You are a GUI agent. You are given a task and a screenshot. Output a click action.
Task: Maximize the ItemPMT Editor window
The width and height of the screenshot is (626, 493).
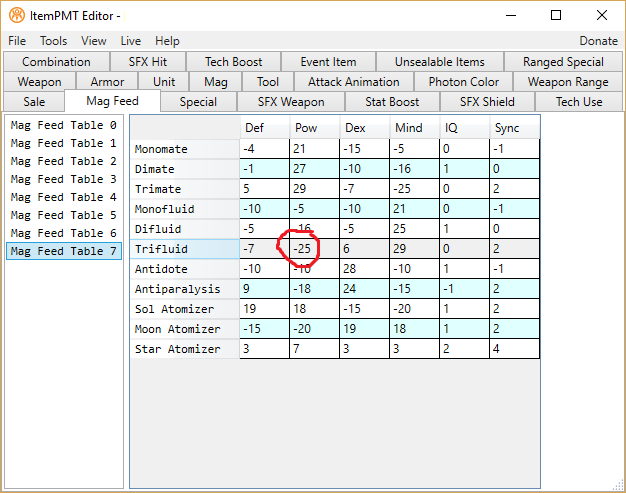point(556,15)
